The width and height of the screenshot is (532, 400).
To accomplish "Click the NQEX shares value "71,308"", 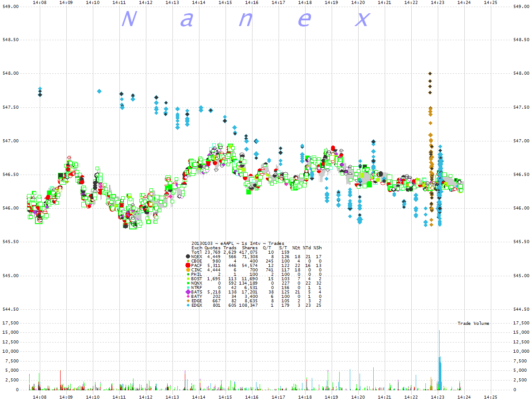I will (x=250, y=256).
